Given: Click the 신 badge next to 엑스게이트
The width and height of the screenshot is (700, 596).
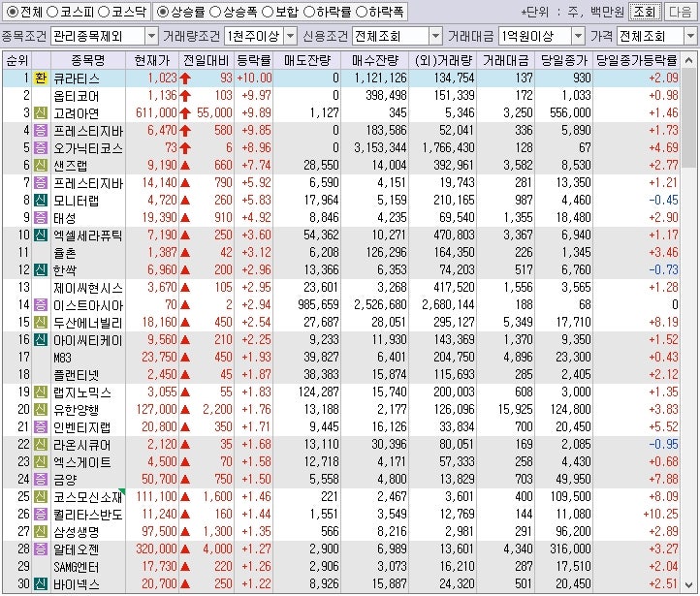Looking at the screenshot, I should click(41, 461).
